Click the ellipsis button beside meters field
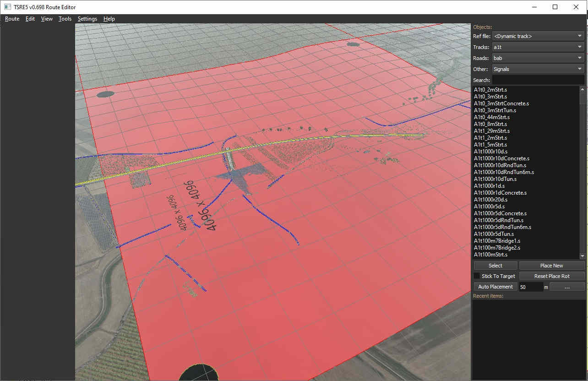The image size is (588, 381). pos(567,287)
